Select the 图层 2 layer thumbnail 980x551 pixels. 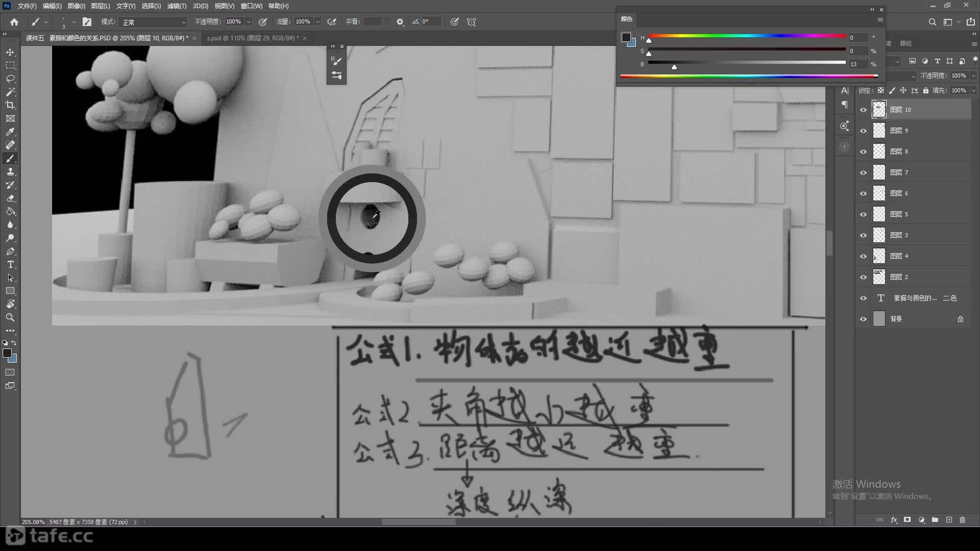879,277
